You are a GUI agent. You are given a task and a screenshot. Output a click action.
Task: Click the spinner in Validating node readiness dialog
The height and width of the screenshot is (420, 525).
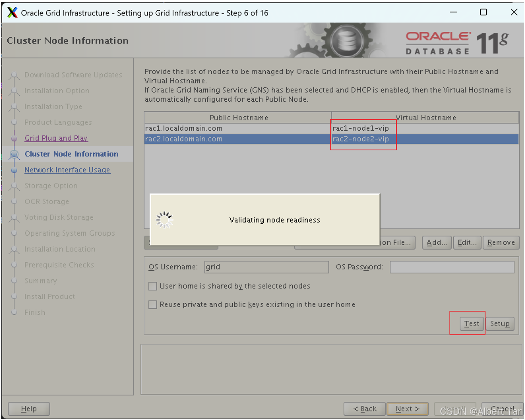point(164,220)
